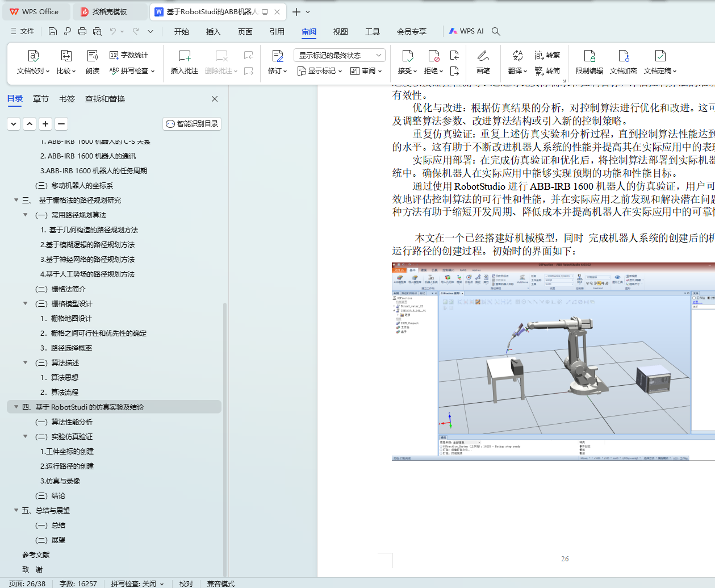The width and height of the screenshot is (715, 588).
Task: Click the expand-up outline chevron button
Action: pos(30,124)
